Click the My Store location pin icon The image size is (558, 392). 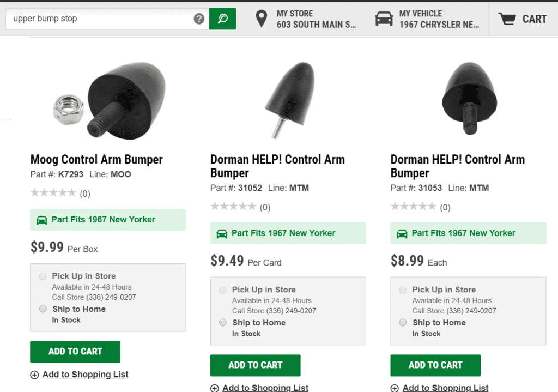262,19
